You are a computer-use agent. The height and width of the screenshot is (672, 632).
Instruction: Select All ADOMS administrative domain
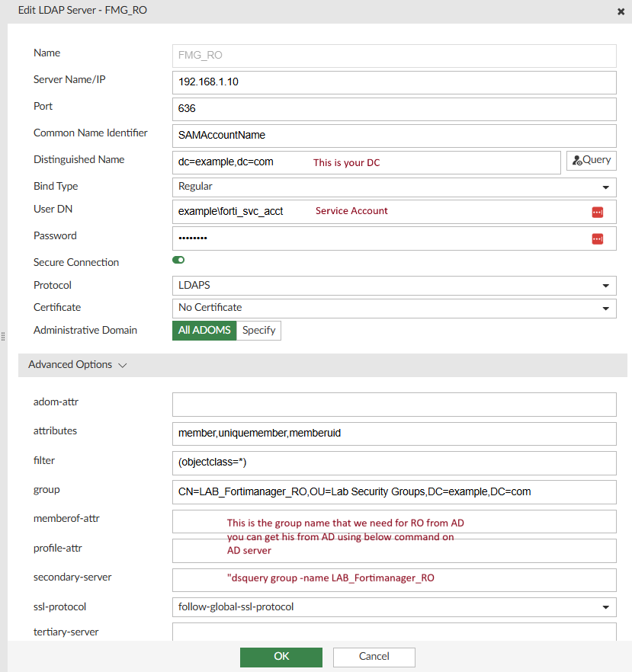tap(204, 331)
